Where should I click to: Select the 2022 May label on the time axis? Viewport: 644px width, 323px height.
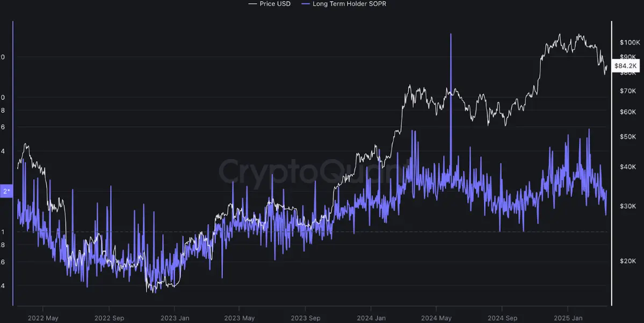[44, 318]
